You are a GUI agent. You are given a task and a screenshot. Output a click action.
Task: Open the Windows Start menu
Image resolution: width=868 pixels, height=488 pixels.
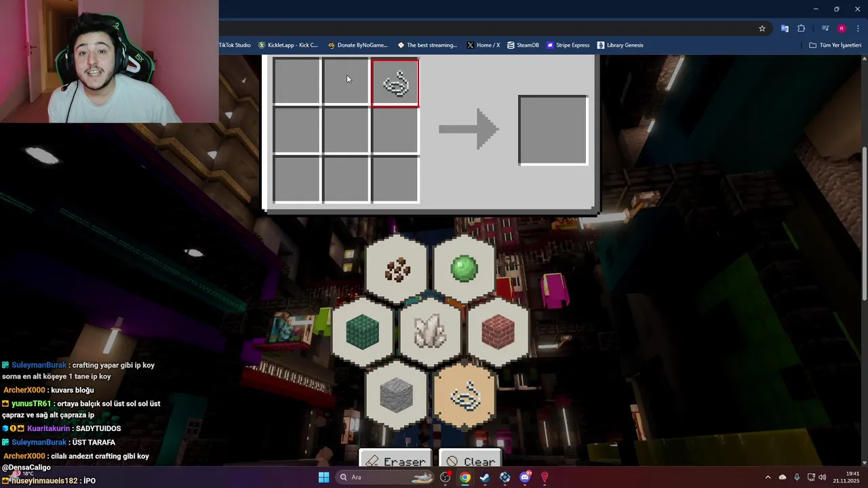pyautogui.click(x=323, y=477)
